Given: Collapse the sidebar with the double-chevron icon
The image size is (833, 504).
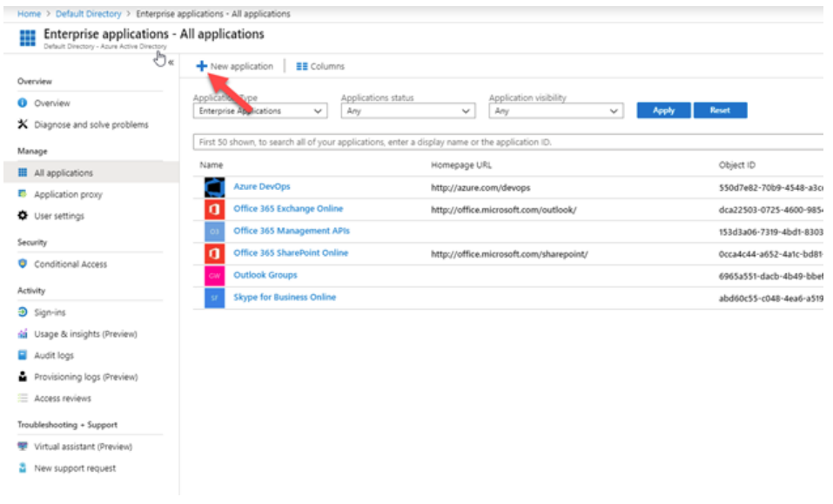Looking at the screenshot, I should [171, 63].
